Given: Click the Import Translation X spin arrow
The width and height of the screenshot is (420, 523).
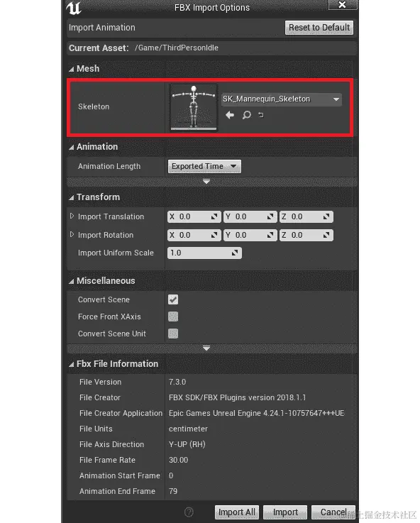Looking at the screenshot, I should pos(214,217).
